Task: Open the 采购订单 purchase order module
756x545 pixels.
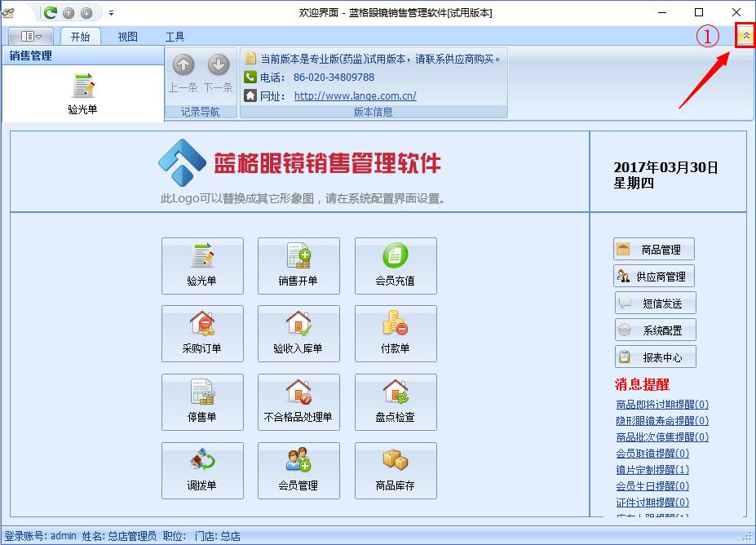Action: [x=202, y=334]
